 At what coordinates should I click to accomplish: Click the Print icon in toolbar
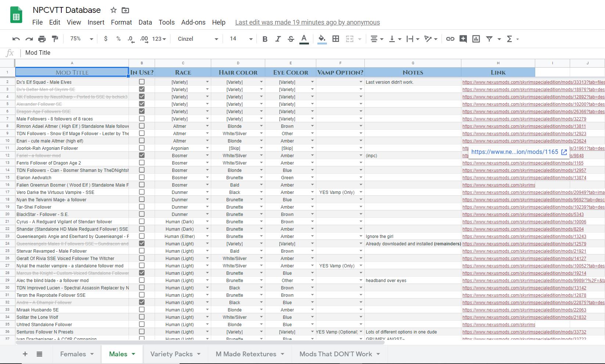(42, 39)
